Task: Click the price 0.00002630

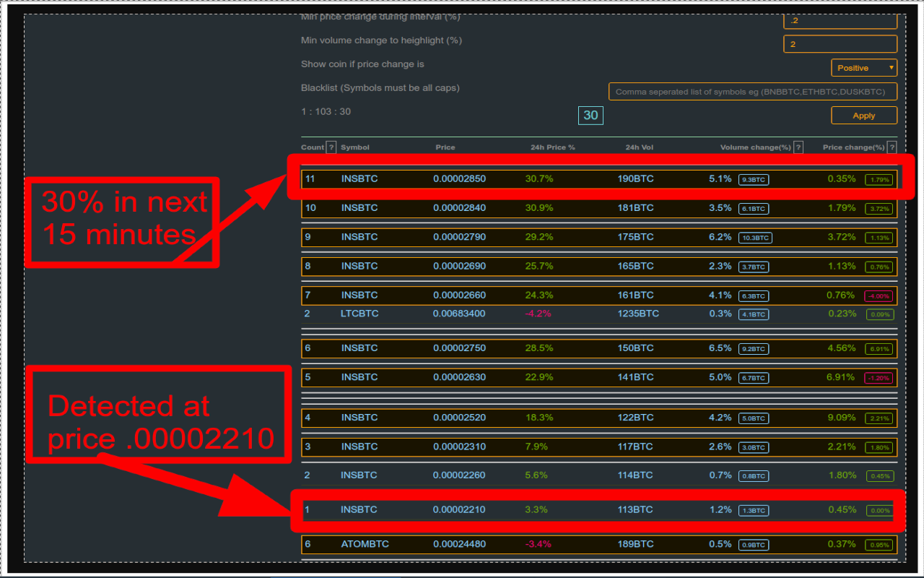Action: [x=460, y=377]
